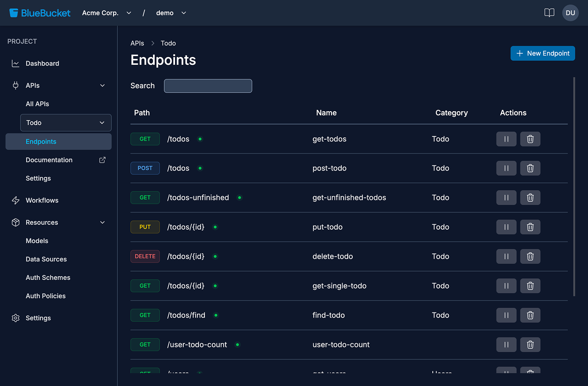Open APIs from the breadcrumb trail
The width and height of the screenshot is (588, 386).
click(137, 43)
